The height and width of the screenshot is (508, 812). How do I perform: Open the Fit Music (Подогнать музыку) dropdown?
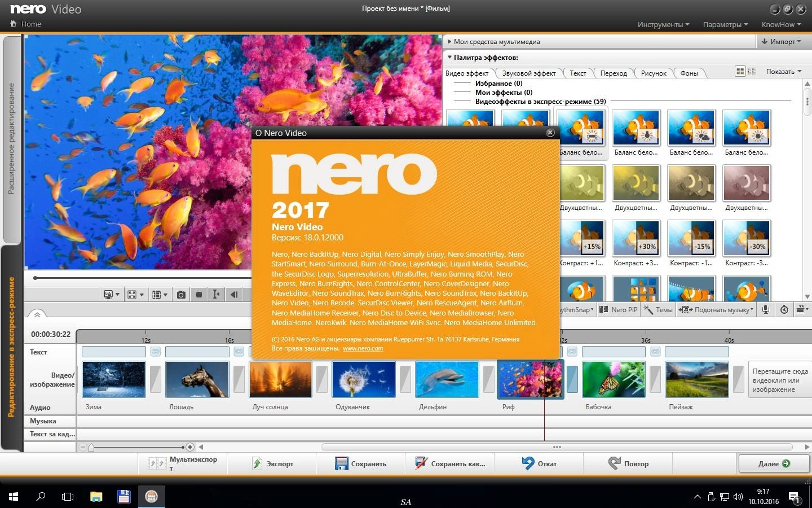pyautogui.click(x=717, y=309)
